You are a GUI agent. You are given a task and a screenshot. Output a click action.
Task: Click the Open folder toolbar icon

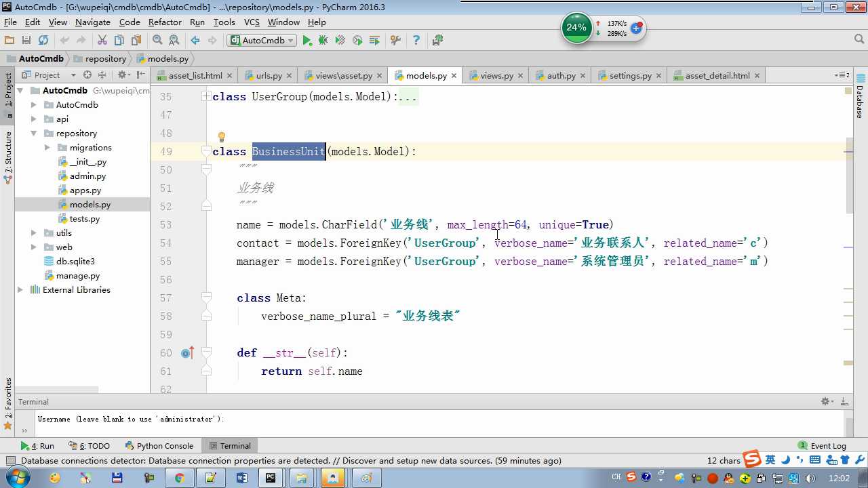tap(9, 41)
